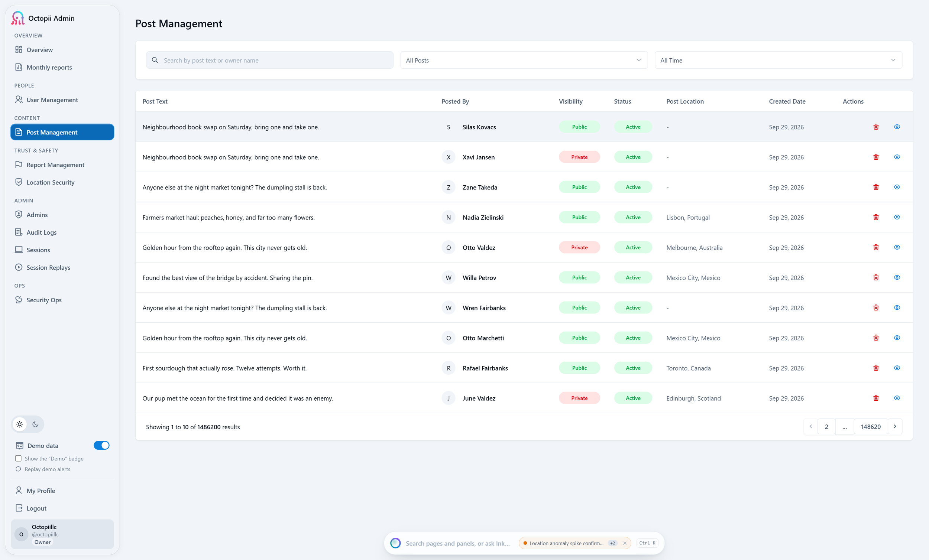Toggle the Demo data switch
929x560 pixels.
click(x=101, y=445)
